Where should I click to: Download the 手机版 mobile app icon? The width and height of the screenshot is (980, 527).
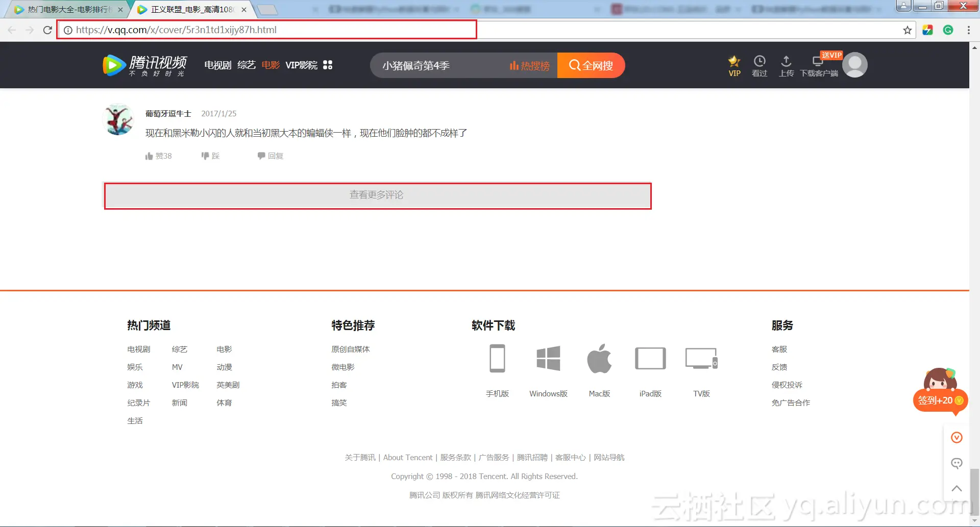pyautogui.click(x=497, y=359)
